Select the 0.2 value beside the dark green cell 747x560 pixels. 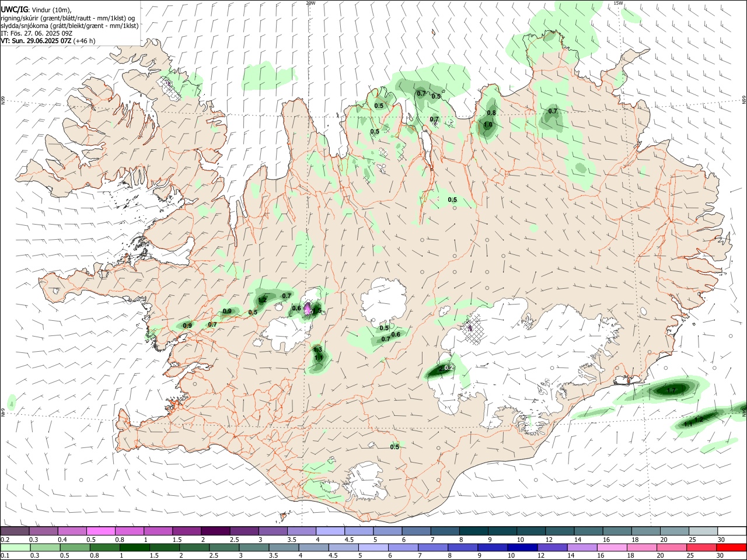(448, 367)
